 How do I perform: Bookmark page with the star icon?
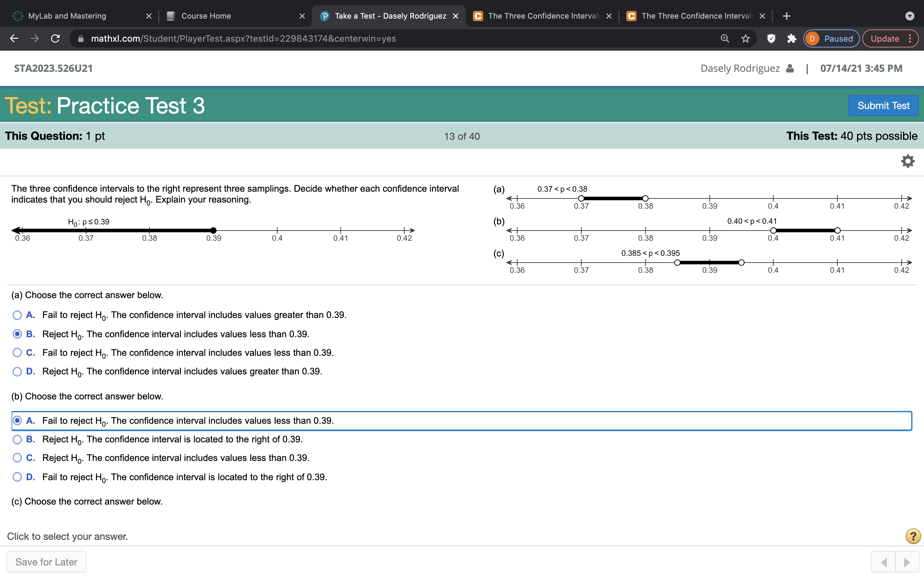[745, 38]
